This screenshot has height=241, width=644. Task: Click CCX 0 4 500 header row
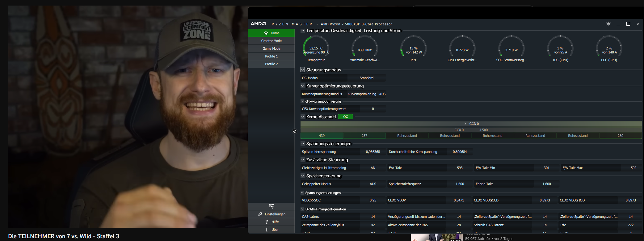point(471,130)
